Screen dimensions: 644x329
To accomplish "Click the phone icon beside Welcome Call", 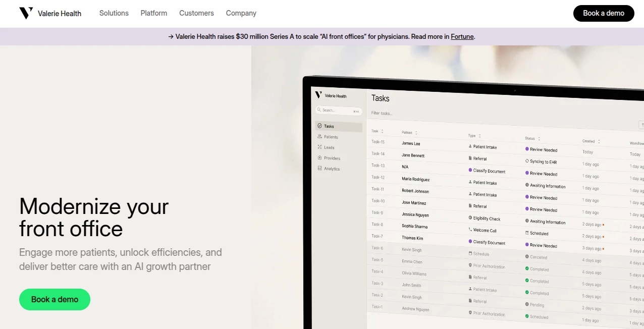I will [x=470, y=230].
